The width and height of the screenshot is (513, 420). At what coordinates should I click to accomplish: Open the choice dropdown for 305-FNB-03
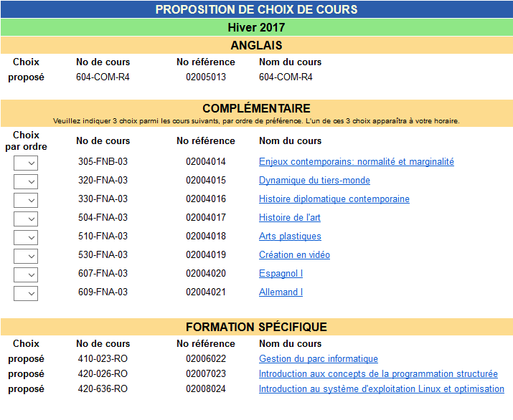[26, 163]
